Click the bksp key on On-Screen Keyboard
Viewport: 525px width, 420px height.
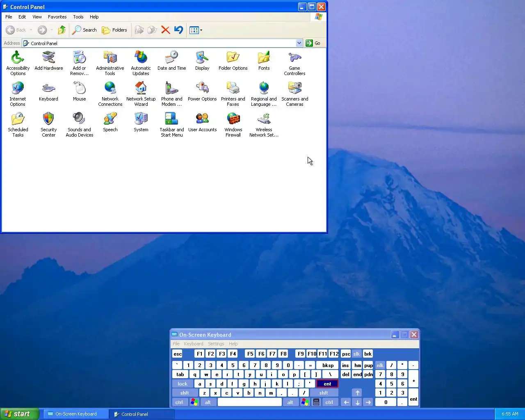coord(328,365)
